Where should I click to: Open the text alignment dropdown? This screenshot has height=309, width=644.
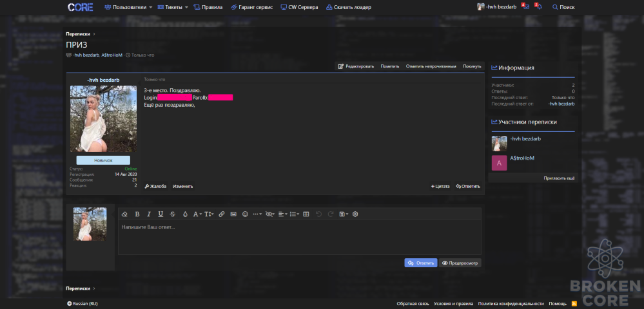[x=282, y=214]
